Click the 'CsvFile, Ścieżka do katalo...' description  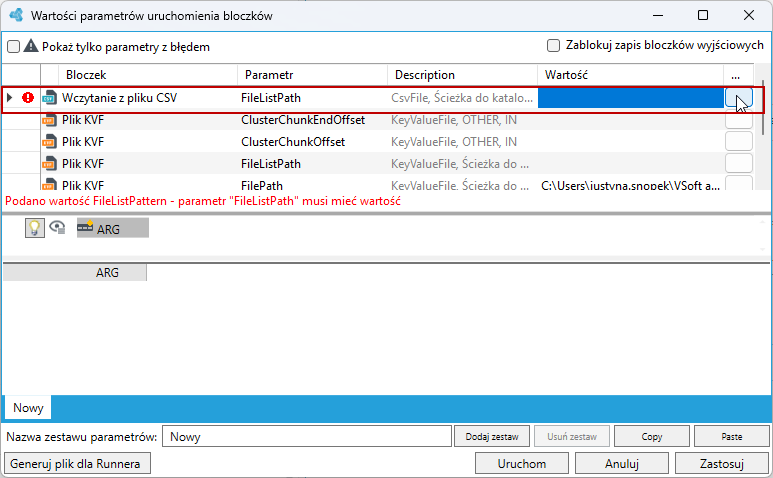462,98
